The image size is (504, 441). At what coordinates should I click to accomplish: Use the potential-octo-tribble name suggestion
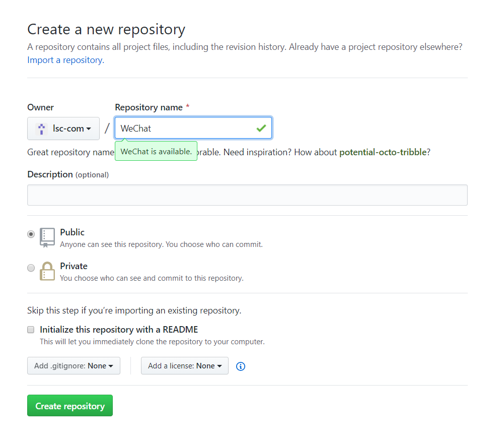click(x=383, y=152)
